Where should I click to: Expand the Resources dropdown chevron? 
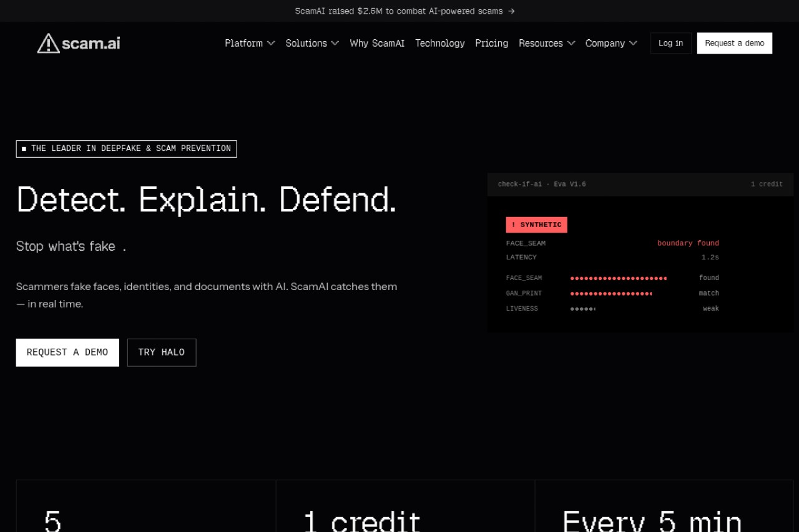coord(571,43)
